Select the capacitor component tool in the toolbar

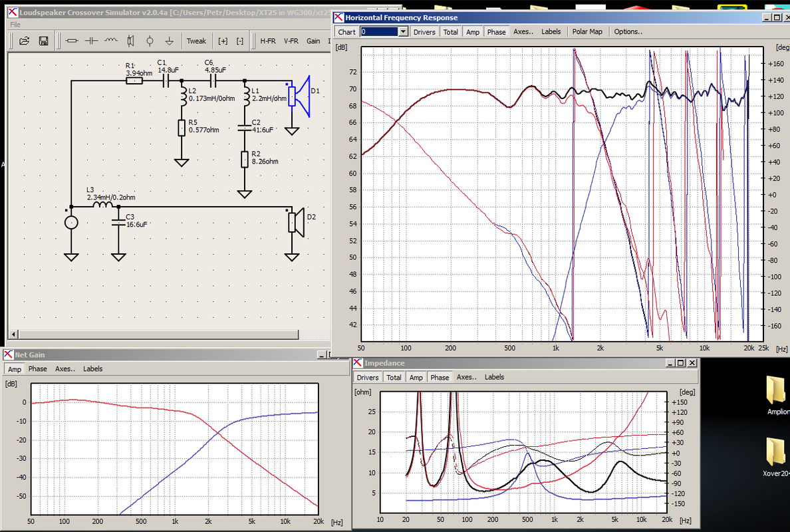pyautogui.click(x=91, y=41)
